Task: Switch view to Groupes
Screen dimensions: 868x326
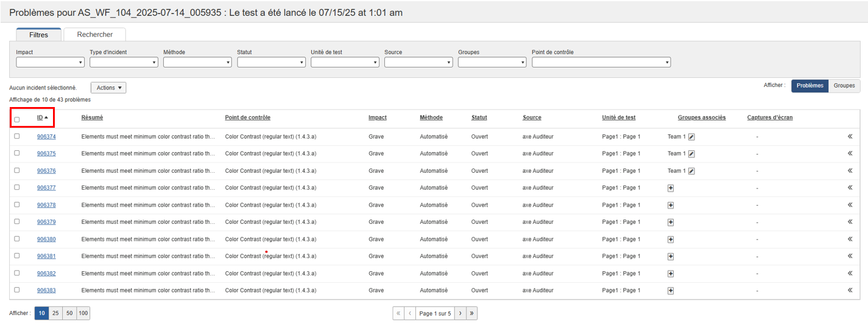Action: pyautogui.click(x=844, y=86)
